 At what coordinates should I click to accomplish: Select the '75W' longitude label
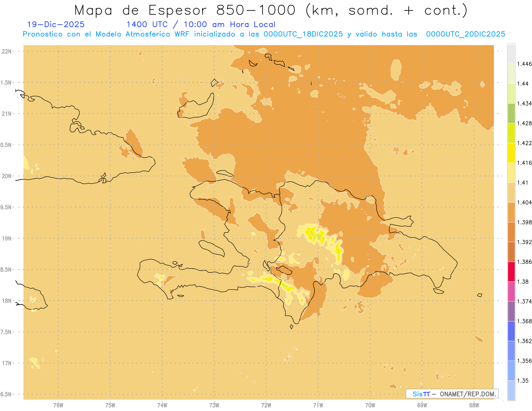point(110,405)
